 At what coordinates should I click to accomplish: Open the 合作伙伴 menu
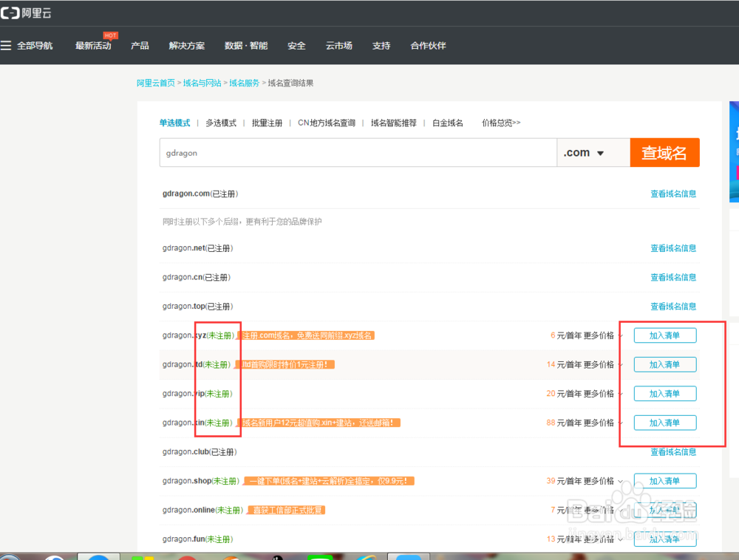428,46
